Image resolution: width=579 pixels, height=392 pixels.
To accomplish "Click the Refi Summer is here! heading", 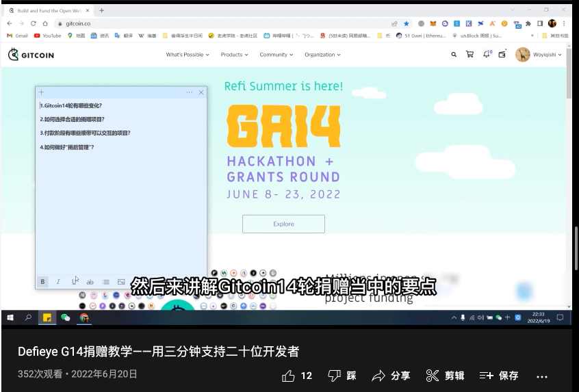I will tap(283, 86).
